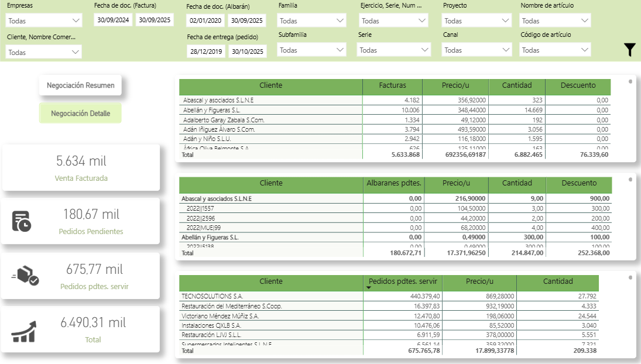Screen dimensions: 641x364
Task: Click sort arrow under Pedidos pdtes. servir header
Action: pyautogui.click(x=369, y=288)
